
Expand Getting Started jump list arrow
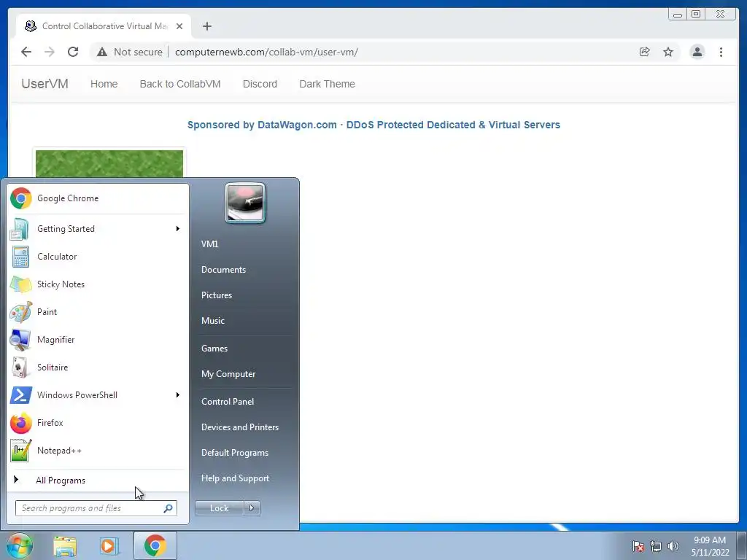tap(178, 228)
